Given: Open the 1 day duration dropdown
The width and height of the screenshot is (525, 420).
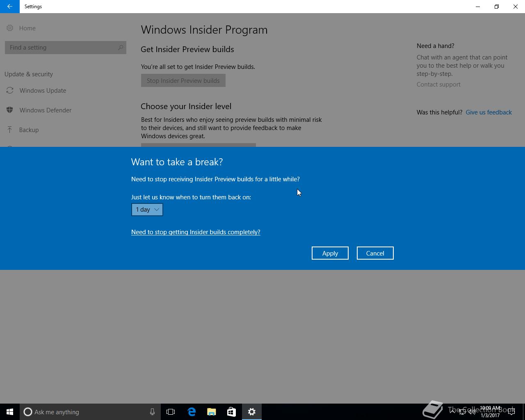Looking at the screenshot, I should point(147,210).
